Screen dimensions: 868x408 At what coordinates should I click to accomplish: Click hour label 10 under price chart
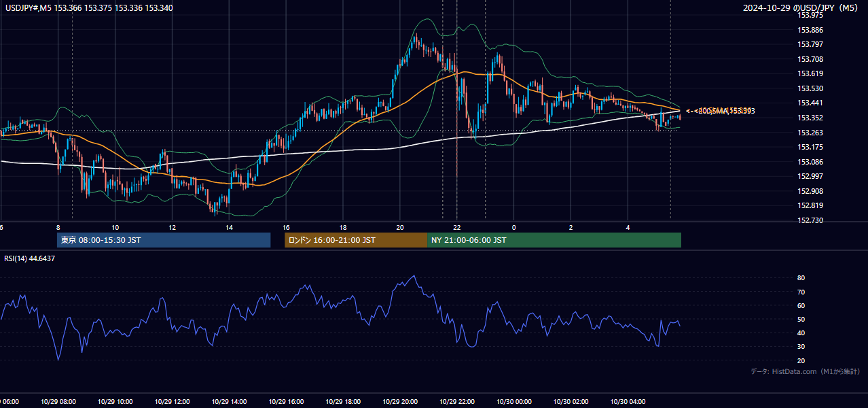coord(115,227)
